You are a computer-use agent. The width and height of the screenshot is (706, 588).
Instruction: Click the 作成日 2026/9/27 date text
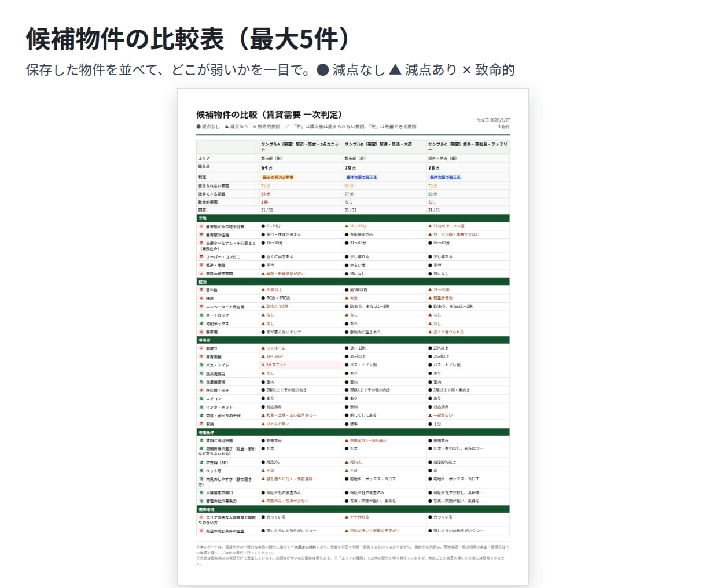point(493,120)
